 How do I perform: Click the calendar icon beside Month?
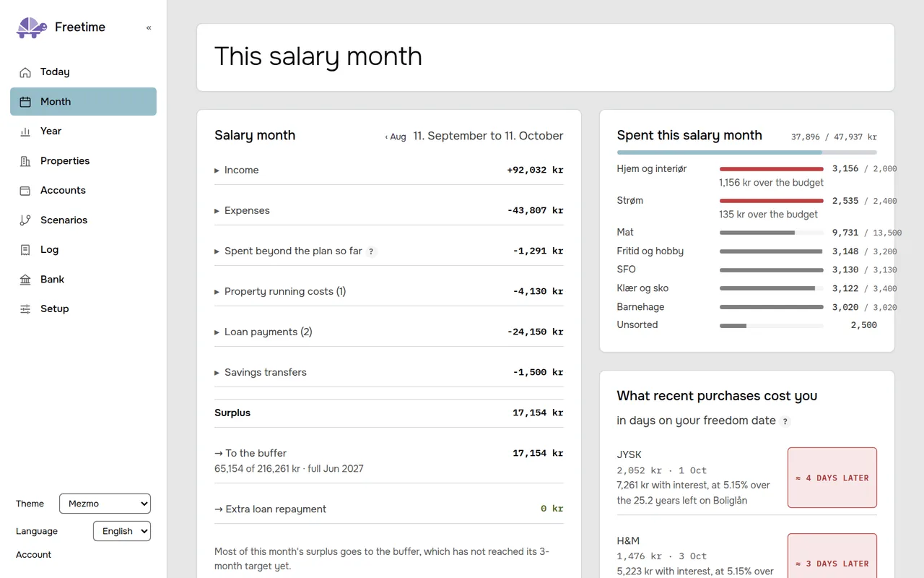[25, 102]
